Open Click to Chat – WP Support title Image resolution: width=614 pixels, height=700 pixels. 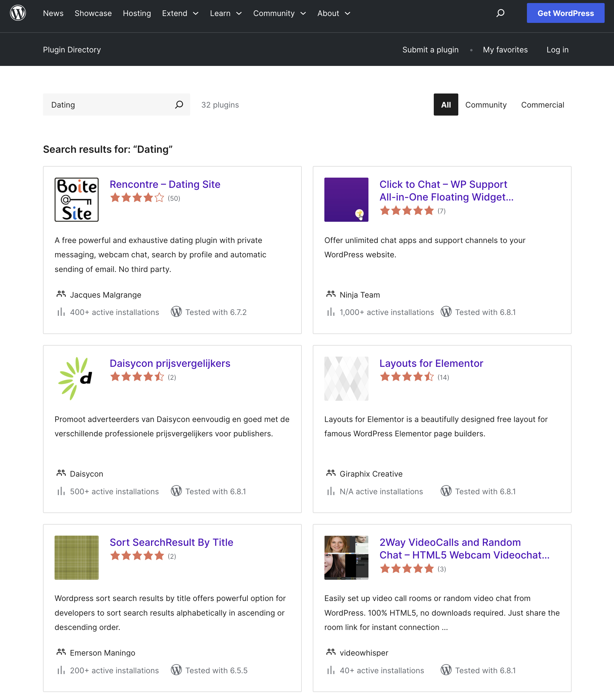click(447, 191)
